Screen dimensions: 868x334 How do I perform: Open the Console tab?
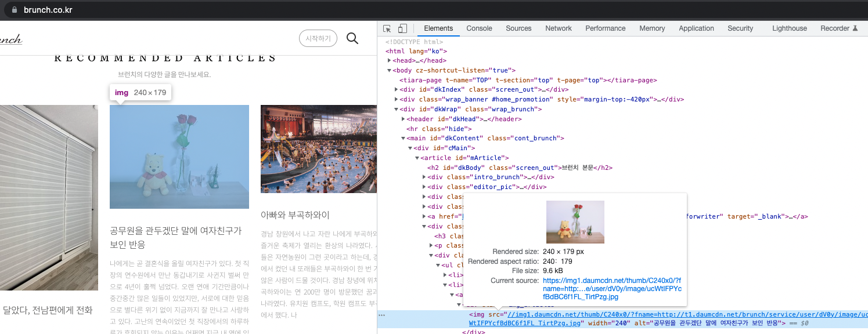[x=480, y=28]
